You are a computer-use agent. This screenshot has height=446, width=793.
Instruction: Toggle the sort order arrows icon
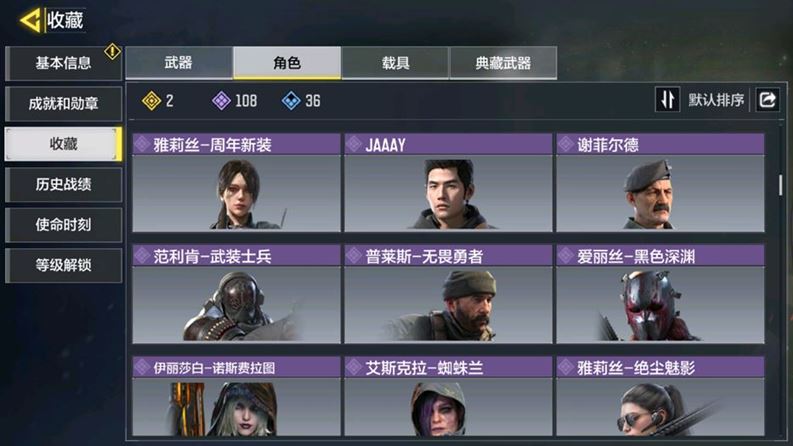click(x=667, y=100)
